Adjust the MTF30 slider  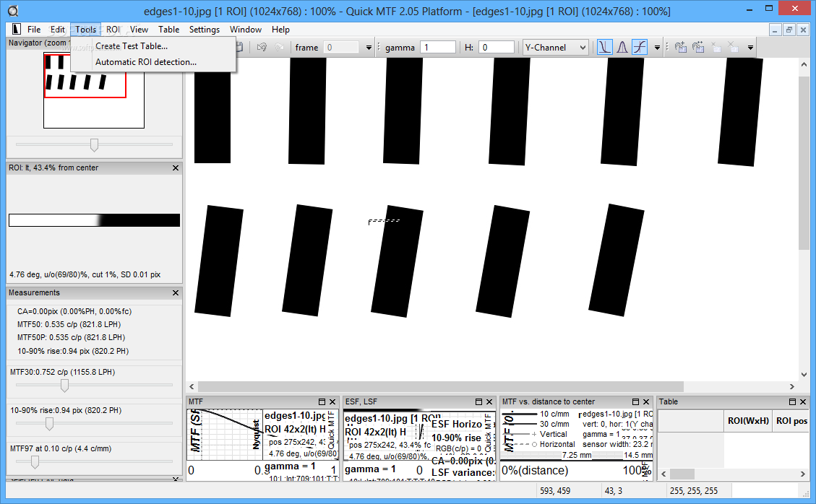point(64,386)
